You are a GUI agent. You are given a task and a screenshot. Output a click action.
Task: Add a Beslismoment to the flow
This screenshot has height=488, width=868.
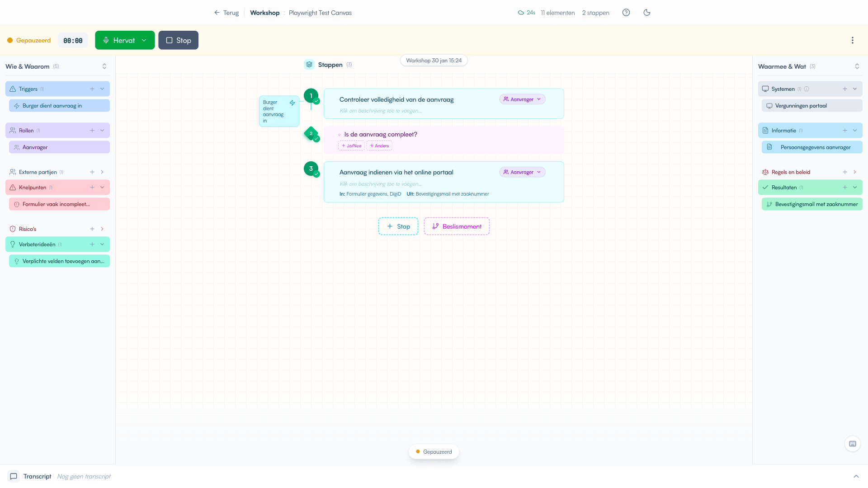pos(457,226)
